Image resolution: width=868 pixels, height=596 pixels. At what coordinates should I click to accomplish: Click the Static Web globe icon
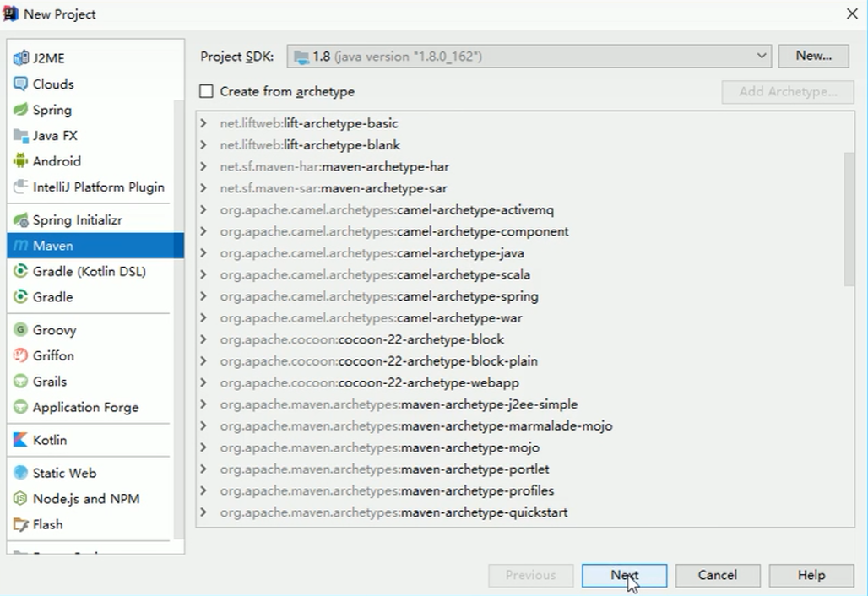tap(20, 473)
